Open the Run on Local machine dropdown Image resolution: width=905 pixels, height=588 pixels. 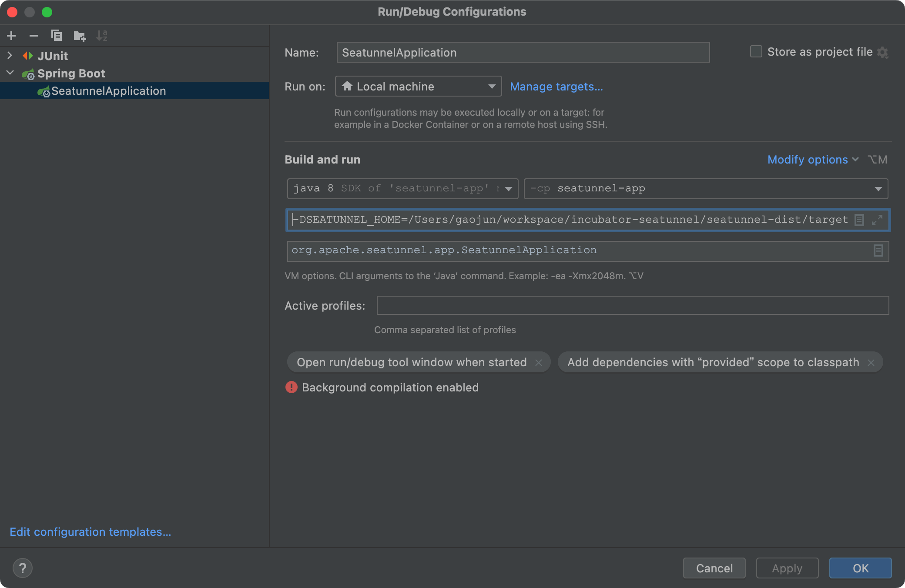pos(418,87)
